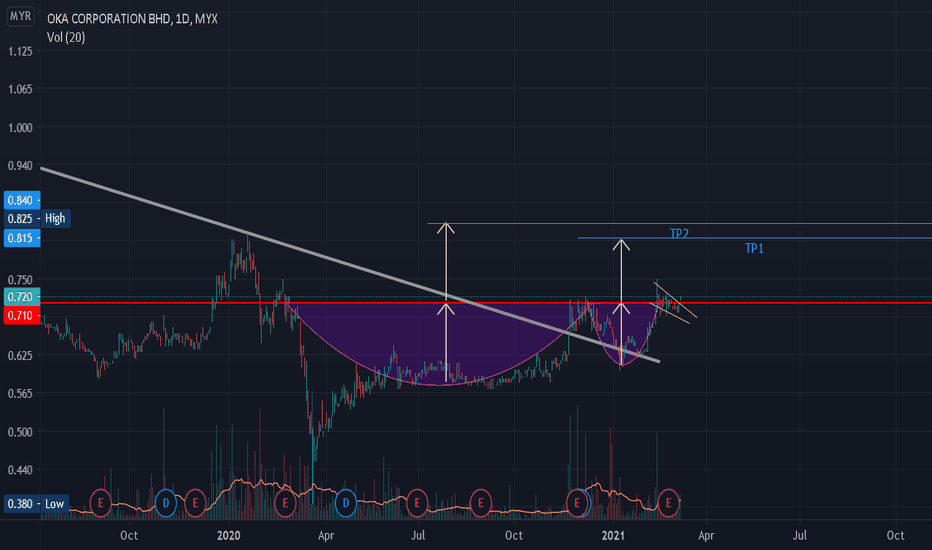Click the 2020 label on time axis
The width and height of the screenshot is (932, 550).
tap(228, 535)
